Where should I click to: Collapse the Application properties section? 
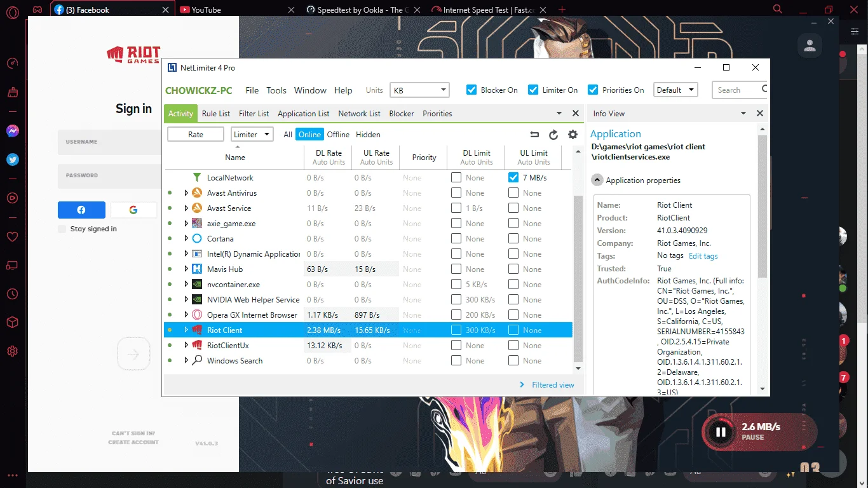click(x=597, y=180)
